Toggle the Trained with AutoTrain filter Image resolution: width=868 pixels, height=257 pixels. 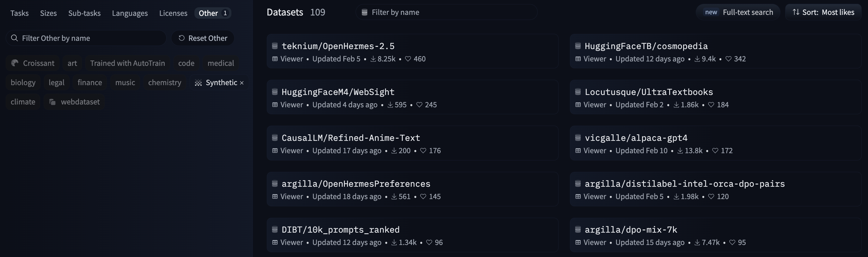point(127,63)
